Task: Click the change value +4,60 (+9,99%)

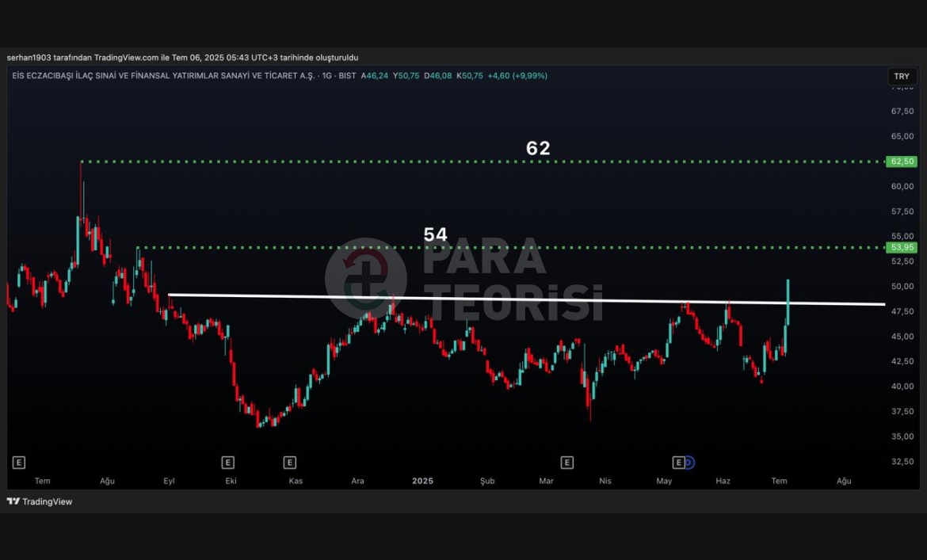Action: [x=517, y=75]
